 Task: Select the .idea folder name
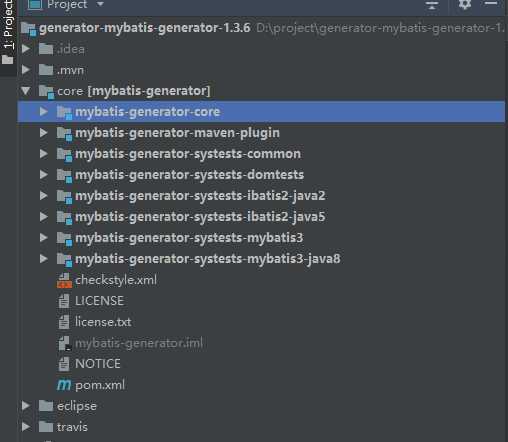pyautogui.click(x=71, y=49)
